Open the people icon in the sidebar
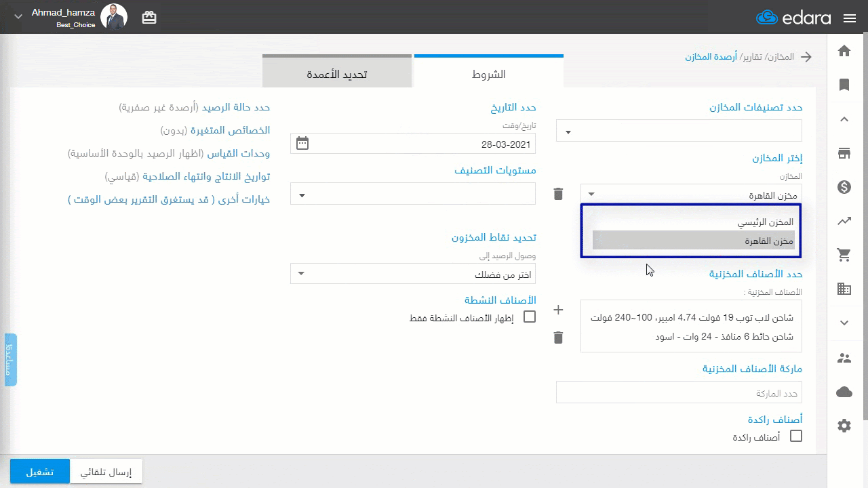 [844, 358]
